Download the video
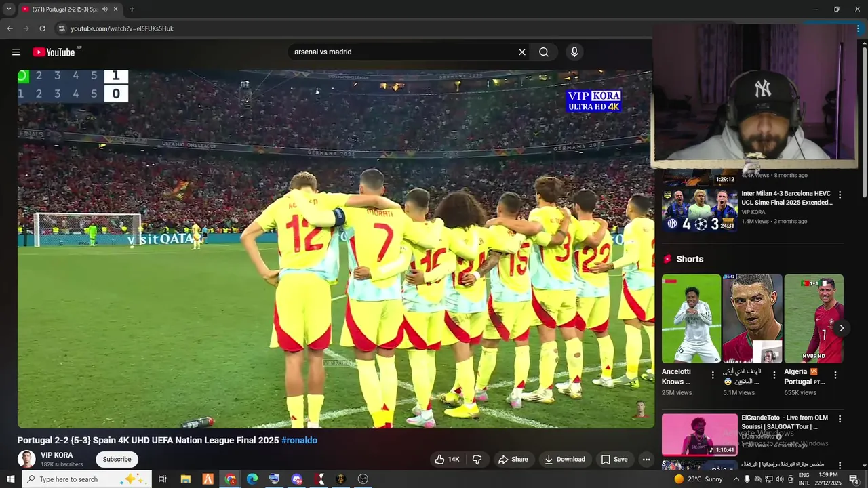 click(x=565, y=460)
